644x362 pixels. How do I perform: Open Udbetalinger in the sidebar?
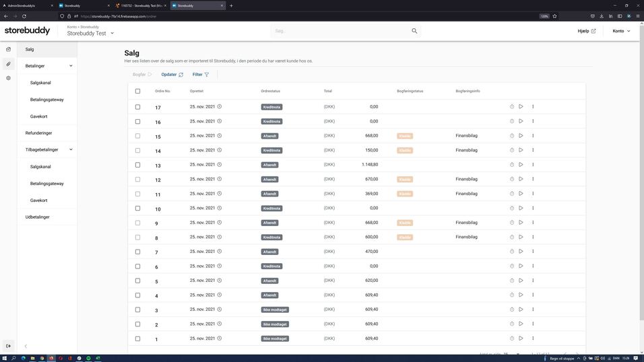coord(37,217)
